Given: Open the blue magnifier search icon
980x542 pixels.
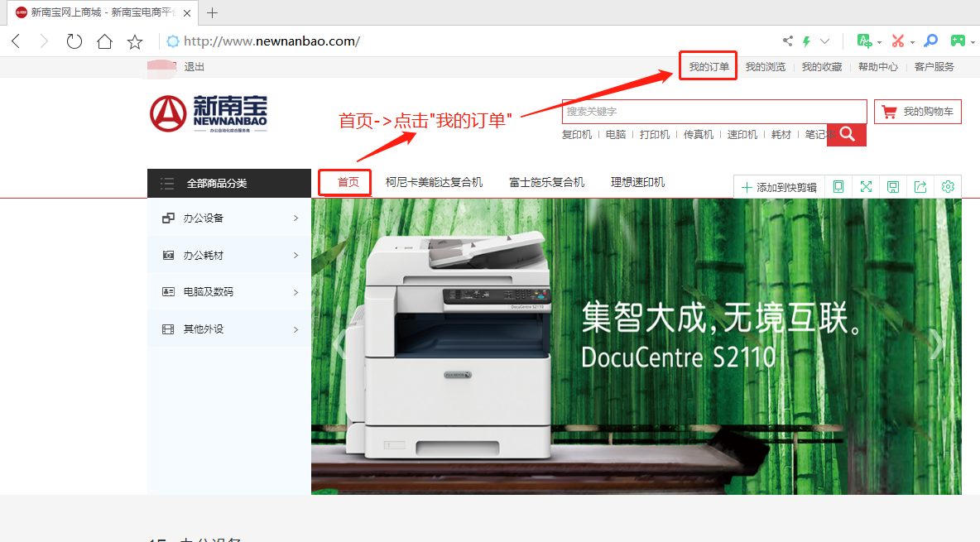Looking at the screenshot, I should point(930,41).
